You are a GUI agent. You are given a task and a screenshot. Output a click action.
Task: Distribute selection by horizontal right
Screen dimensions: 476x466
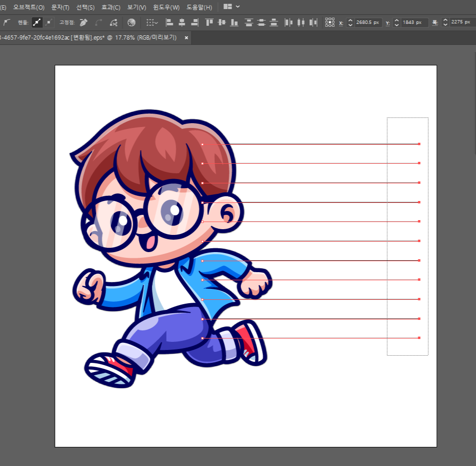313,22
